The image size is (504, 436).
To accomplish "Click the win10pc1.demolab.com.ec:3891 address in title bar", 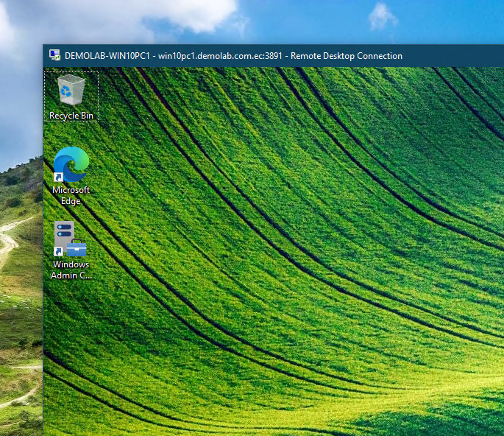I will pyautogui.click(x=221, y=56).
